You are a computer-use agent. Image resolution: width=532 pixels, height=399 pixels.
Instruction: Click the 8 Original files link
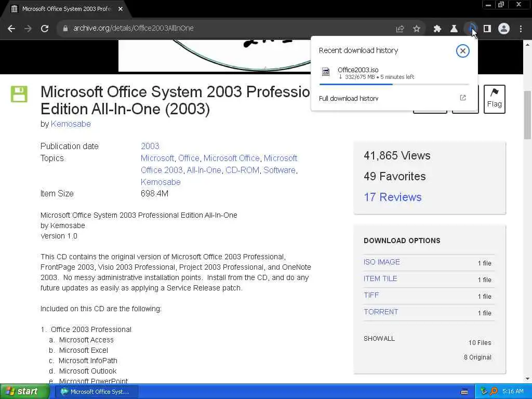pyautogui.click(x=477, y=357)
